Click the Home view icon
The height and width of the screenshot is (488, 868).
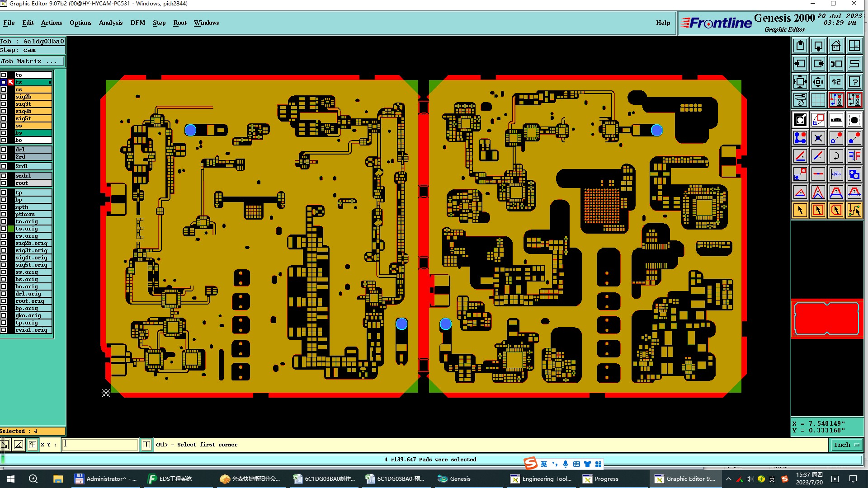coord(836,46)
